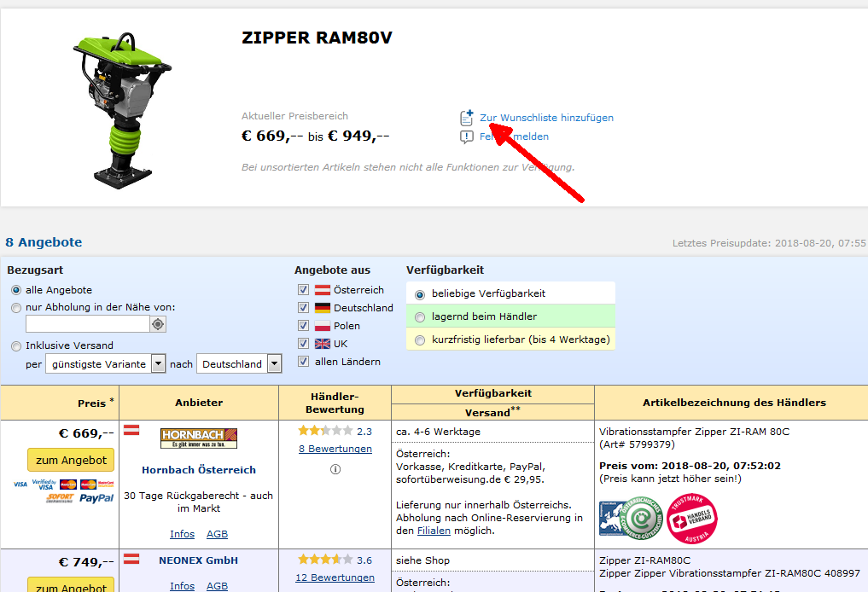Open the '8 Bewertungen' reviews link
The image size is (868, 592).
pyautogui.click(x=335, y=449)
